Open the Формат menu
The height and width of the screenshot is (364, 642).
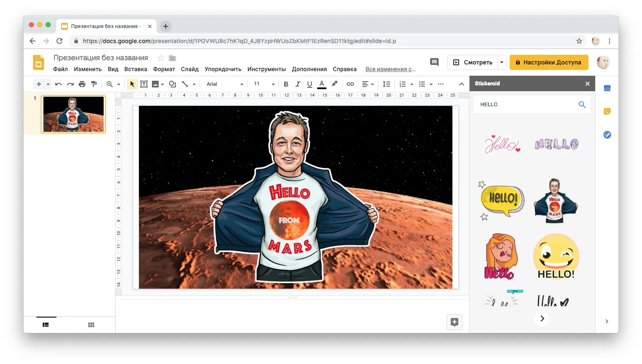[164, 69]
